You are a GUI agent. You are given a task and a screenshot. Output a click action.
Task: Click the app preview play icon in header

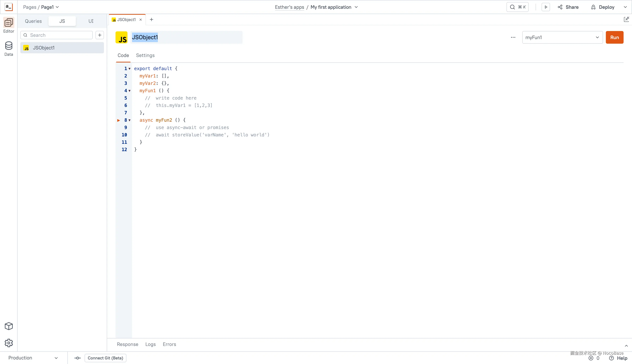coord(546,7)
